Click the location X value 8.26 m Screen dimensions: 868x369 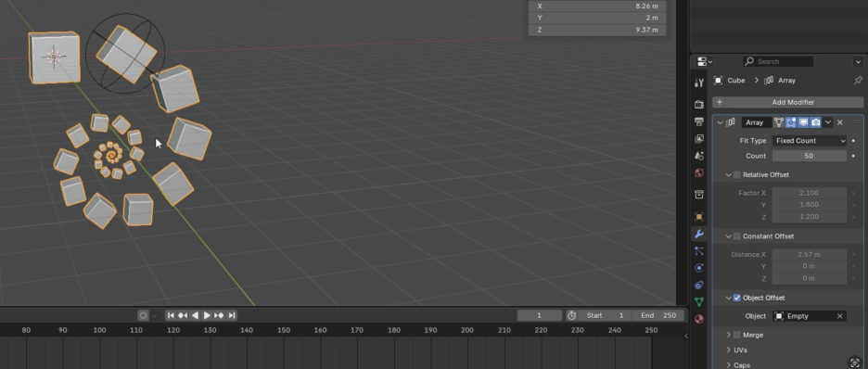coord(597,6)
